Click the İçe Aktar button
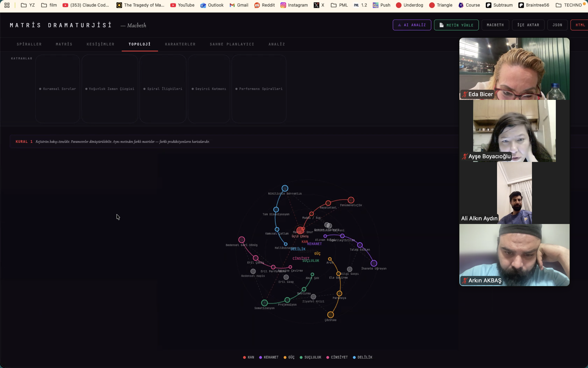This screenshot has width=588, height=368. point(528,25)
